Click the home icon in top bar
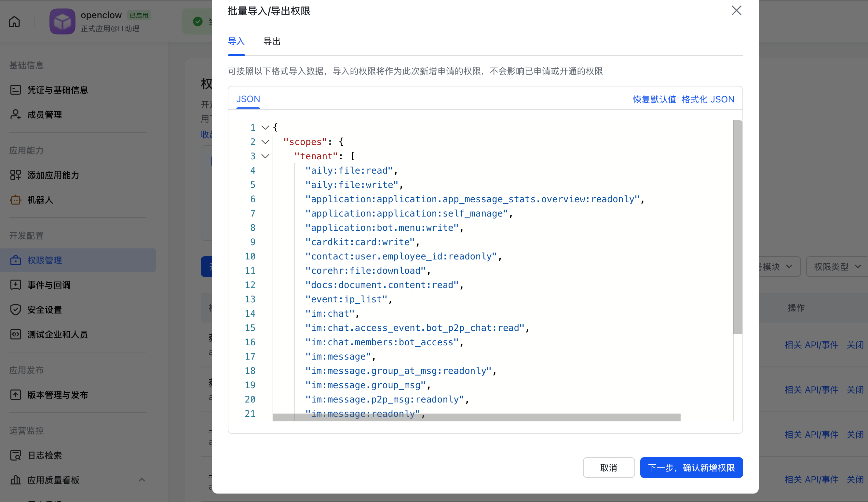Viewport: 868px width, 502px height. [x=14, y=22]
